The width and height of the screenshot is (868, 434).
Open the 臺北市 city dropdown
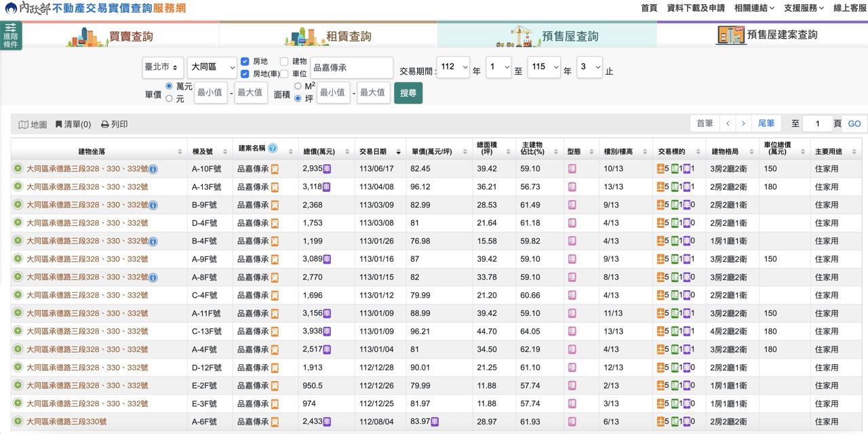[163, 67]
